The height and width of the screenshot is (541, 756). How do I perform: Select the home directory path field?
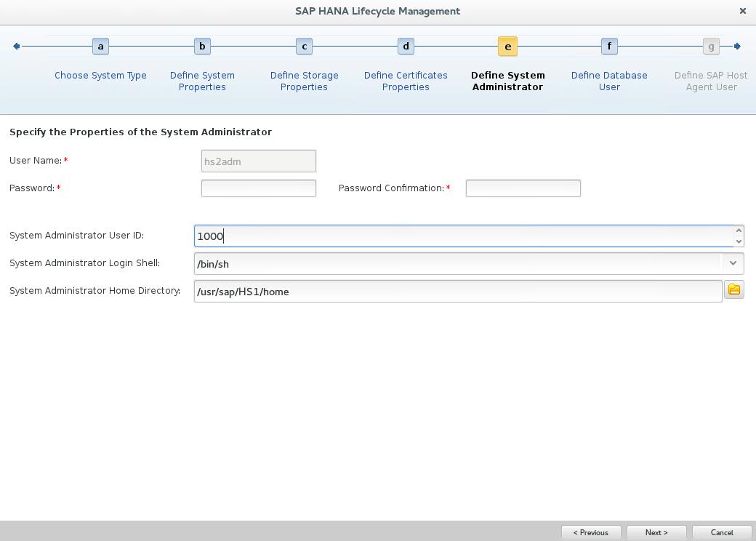click(x=458, y=291)
